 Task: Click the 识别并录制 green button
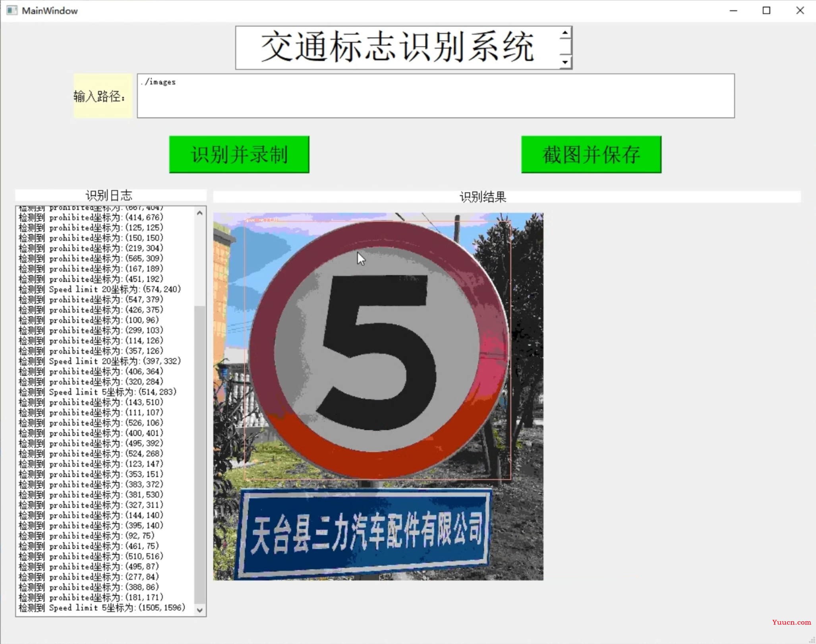239,155
